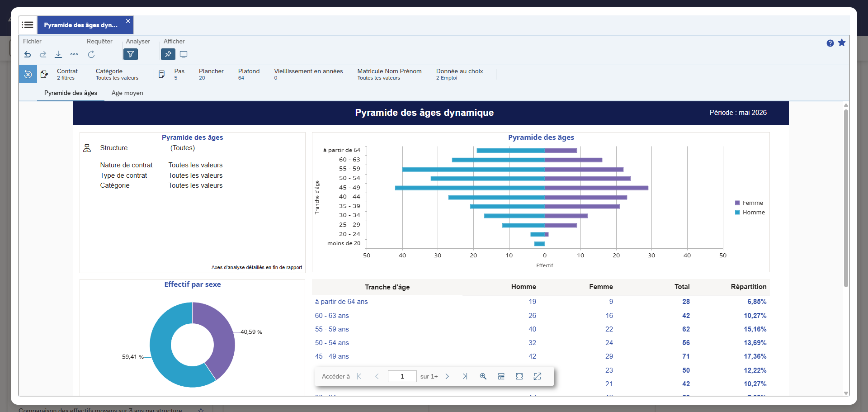
Task: Click the download export icon
Action: (58, 54)
